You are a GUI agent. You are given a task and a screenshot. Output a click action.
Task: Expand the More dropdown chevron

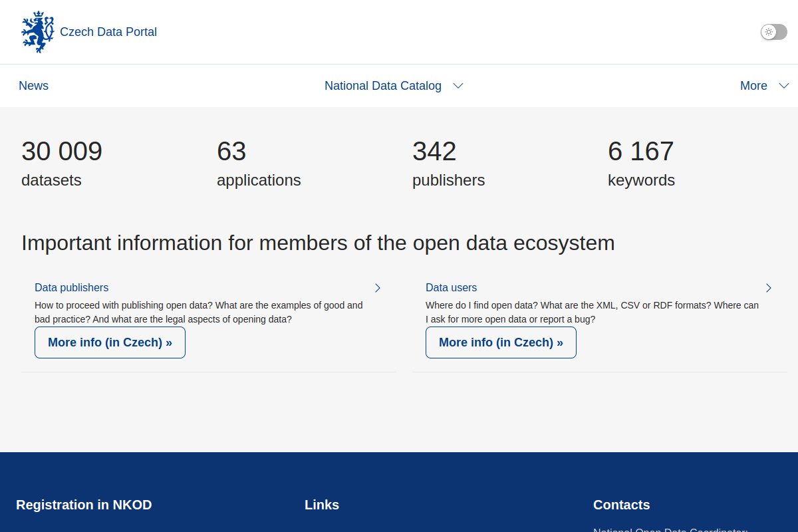[x=783, y=86]
